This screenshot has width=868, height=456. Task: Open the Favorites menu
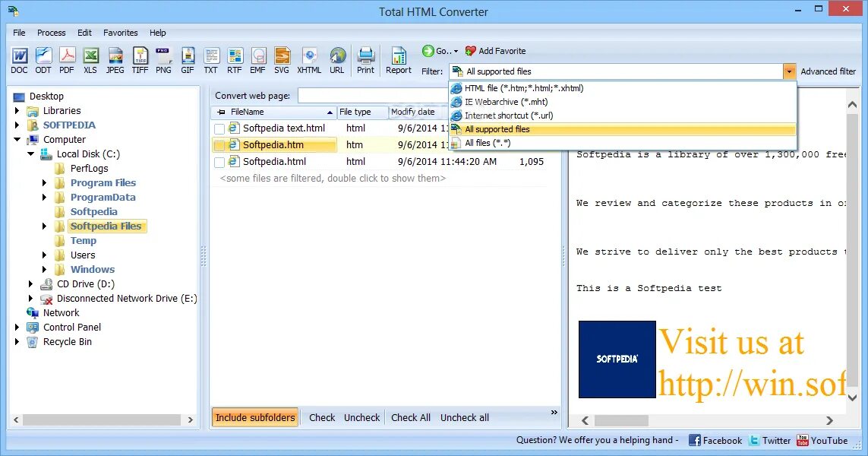click(x=121, y=33)
